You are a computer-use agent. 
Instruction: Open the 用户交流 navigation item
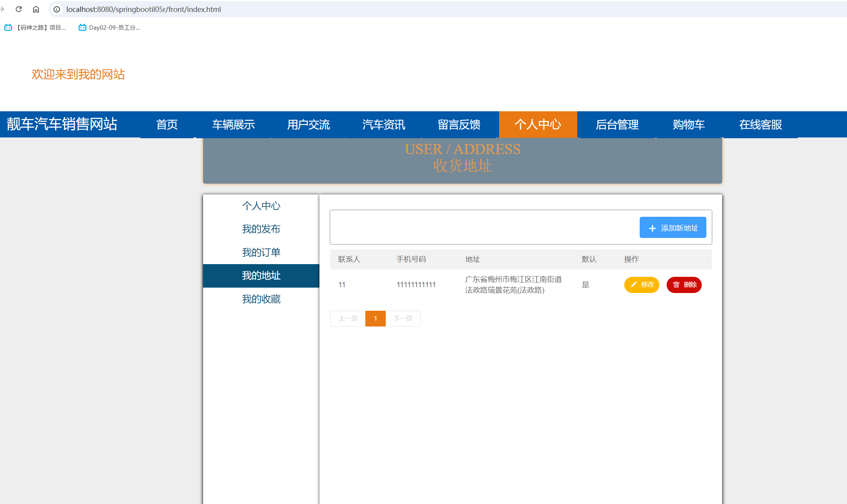click(308, 124)
